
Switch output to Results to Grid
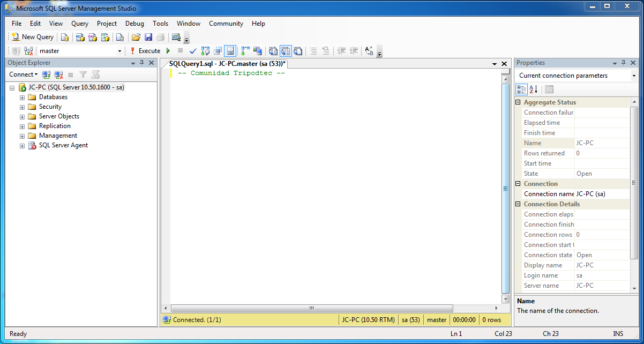[x=286, y=51]
